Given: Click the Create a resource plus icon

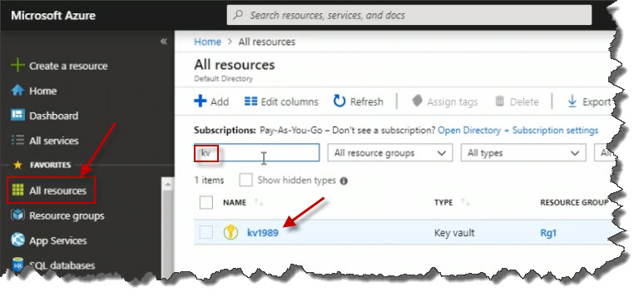Looking at the screenshot, I should click(x=17, y=66).
